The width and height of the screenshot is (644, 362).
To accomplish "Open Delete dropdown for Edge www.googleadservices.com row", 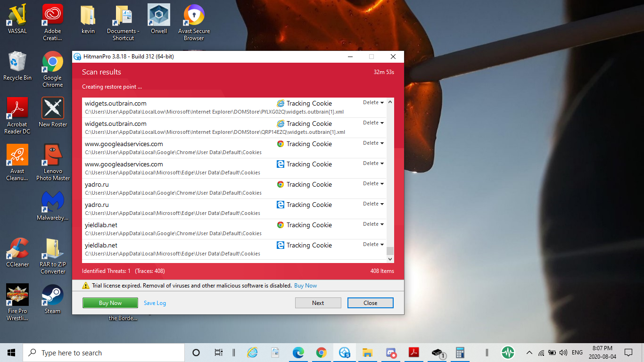I will 373,164.
